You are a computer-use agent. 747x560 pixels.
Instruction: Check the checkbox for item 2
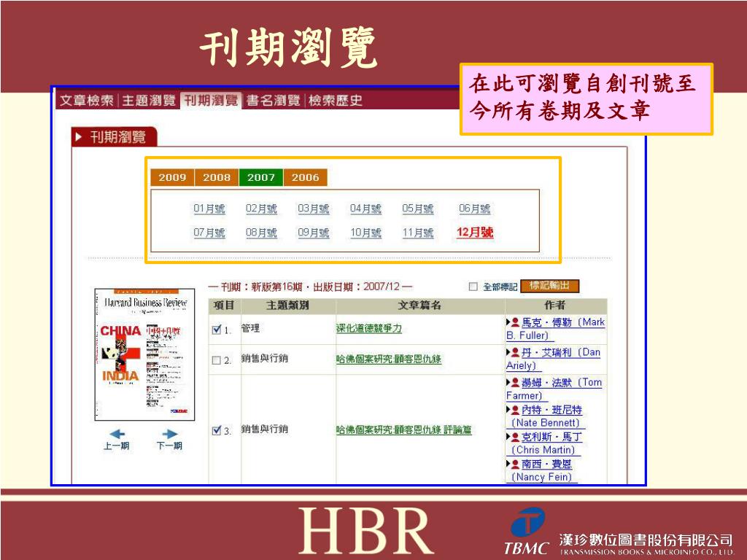click(216, 360)
